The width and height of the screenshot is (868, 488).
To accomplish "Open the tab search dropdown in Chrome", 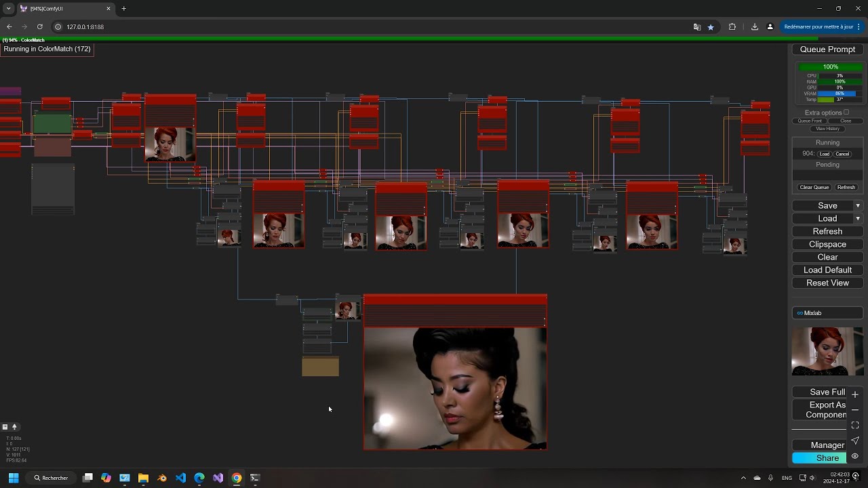I will coord(8,9).
